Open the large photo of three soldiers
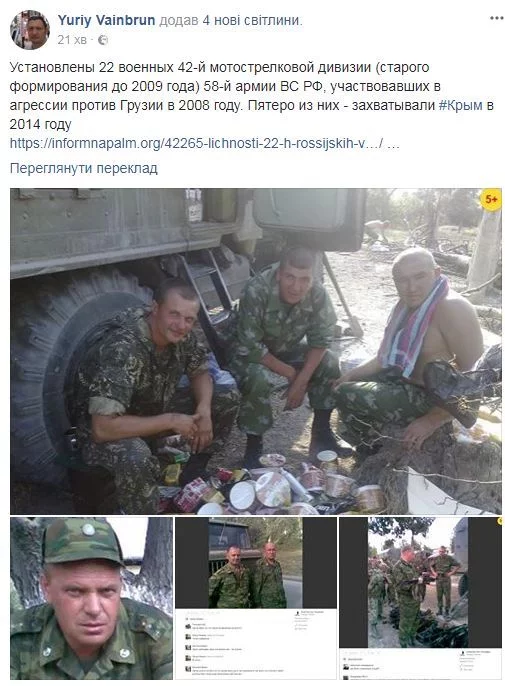The height and width of the screenshot is (686, 505). pyautogui.click(x=256, y=351)
